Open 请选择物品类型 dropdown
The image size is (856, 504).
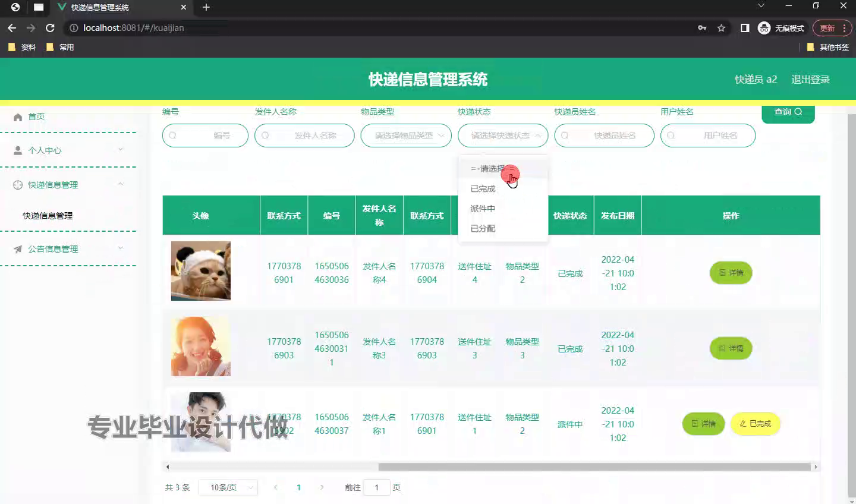tap(406, 136)
